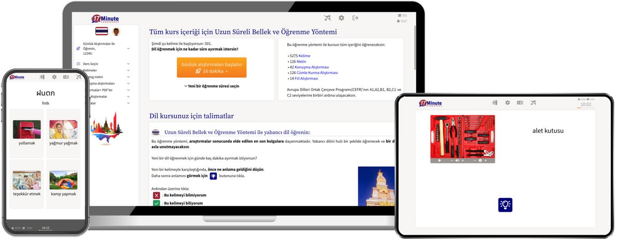Viewport: 644px width, 245px height.
Task: Tap mute music icon on phone header
Action: [x=78, y=77]
